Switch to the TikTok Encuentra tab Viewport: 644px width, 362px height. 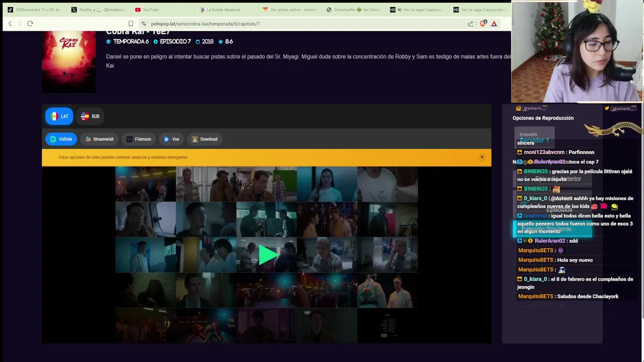click(x=34, y=10)
